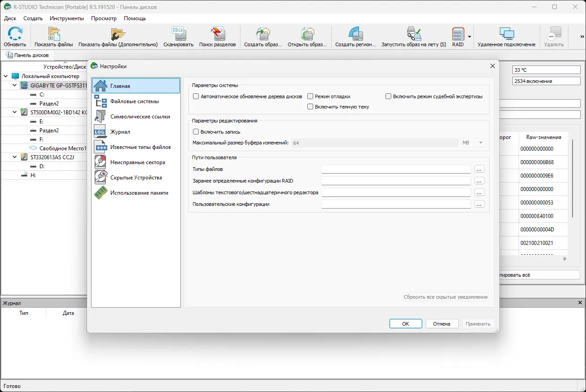Open Удаленное подключение from the toolbar
The height and width of the screenshot is (392, 586).
pyautogui.click(x=507, y=34)
